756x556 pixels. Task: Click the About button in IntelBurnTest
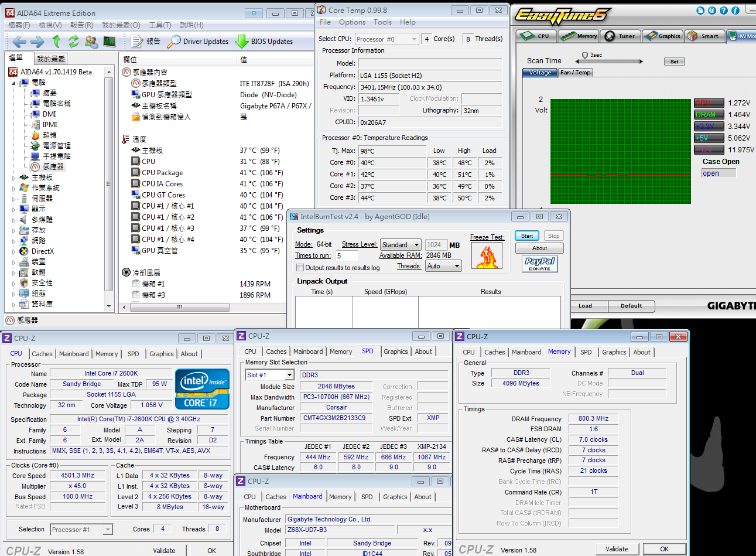(x=539, y=248)
